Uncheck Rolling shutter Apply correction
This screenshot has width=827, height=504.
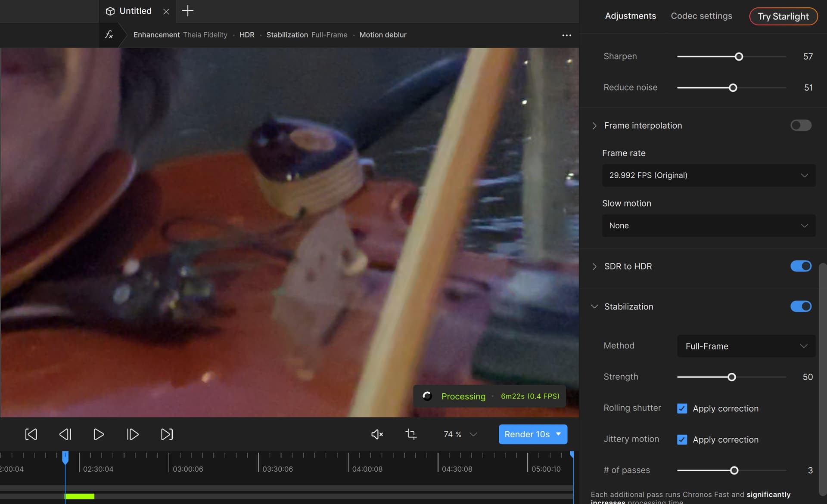pos(682,408)
